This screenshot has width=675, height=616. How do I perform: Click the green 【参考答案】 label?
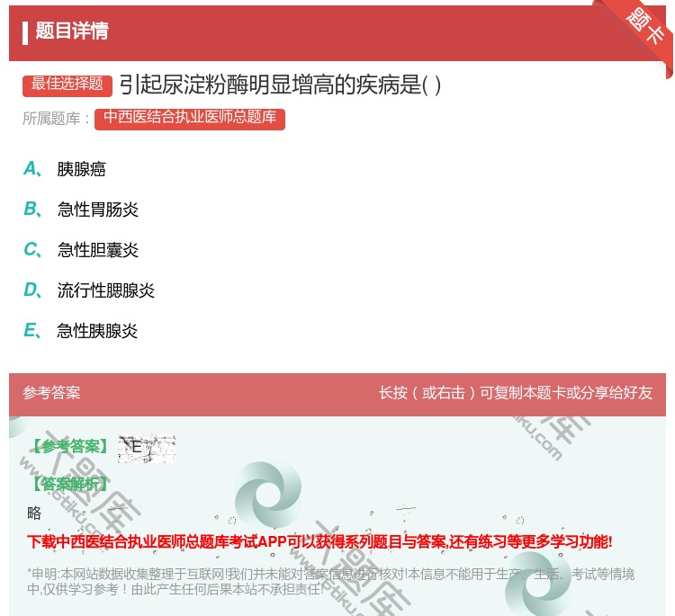tap(68, 447)
